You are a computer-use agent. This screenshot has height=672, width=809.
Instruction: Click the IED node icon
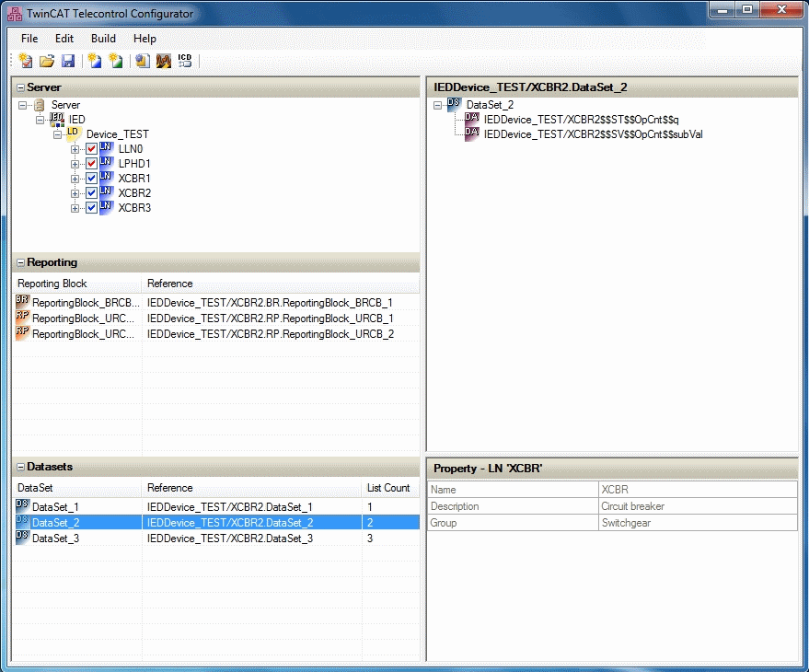(x=57, y=120)
